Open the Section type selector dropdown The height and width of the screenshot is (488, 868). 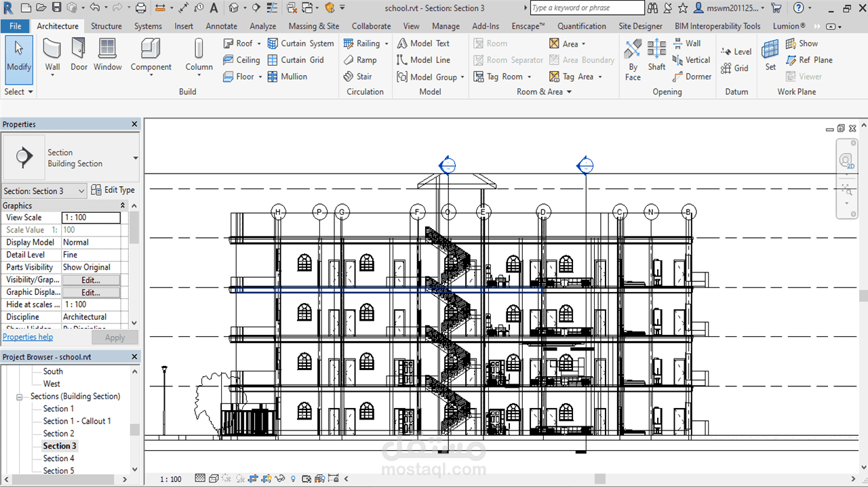click(x=136, y=158)
